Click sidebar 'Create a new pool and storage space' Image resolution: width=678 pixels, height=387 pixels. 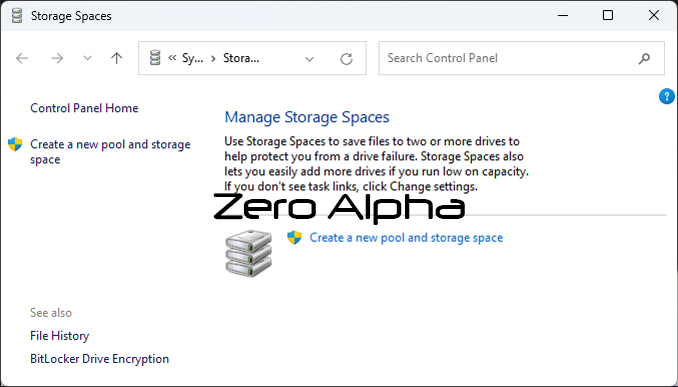110,152
